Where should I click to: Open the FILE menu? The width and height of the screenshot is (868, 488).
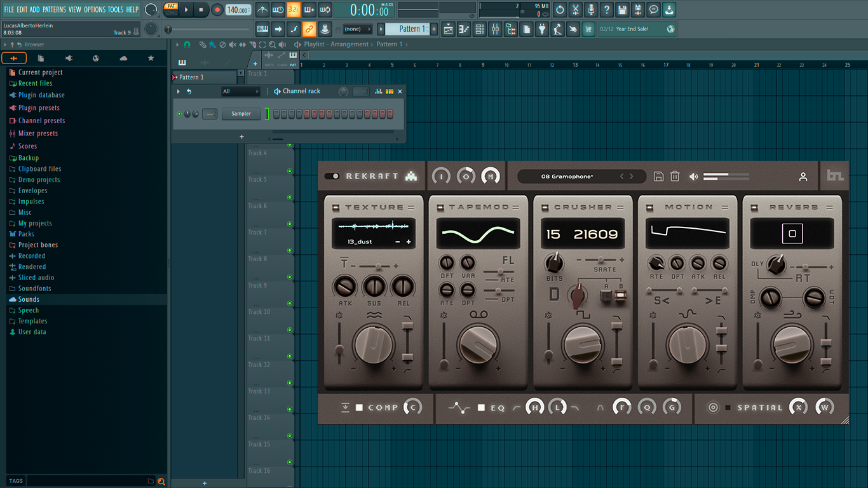tap(9, 10)
